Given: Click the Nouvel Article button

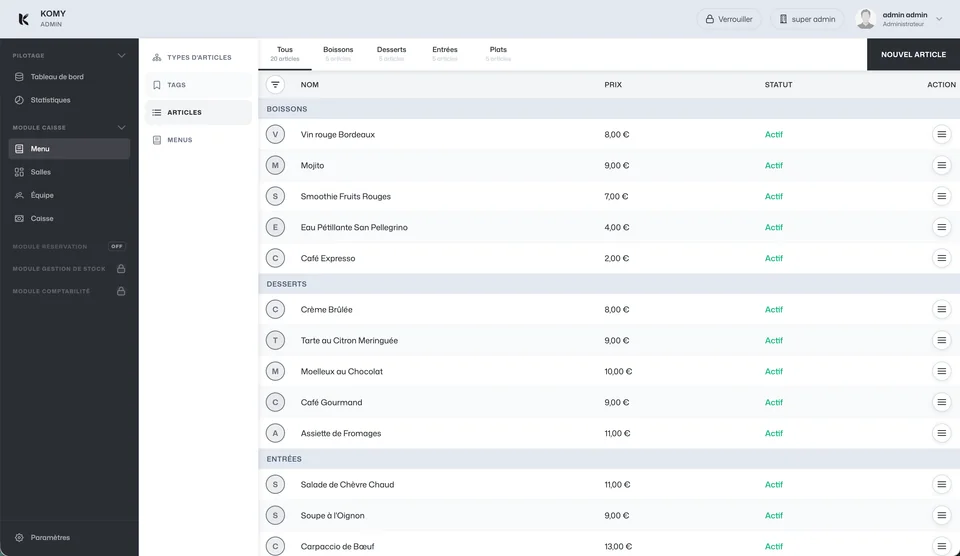Looking at the screenshot, I should pyautogui.click(x=913, y=54).
